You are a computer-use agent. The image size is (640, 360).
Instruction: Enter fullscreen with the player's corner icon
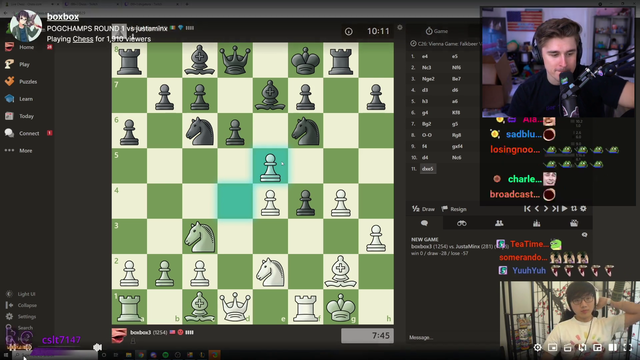(628, 347)
